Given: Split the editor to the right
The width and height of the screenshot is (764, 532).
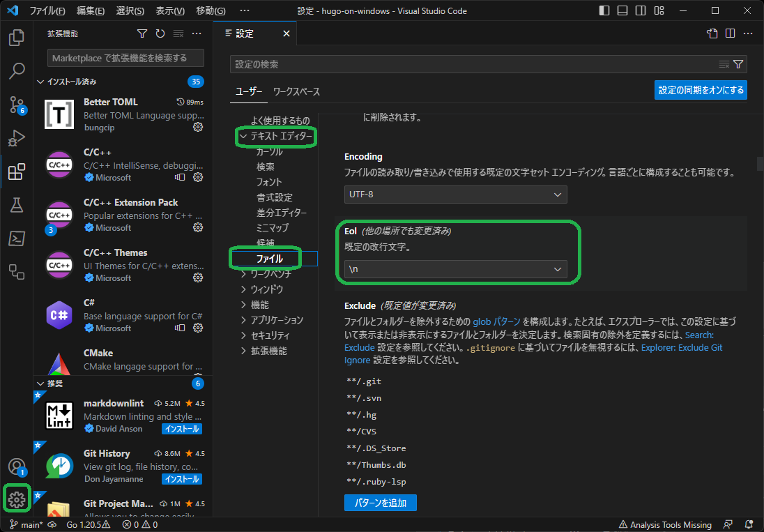Looking at the screenshot, I should pyautogui.click(x=730, y=33).
